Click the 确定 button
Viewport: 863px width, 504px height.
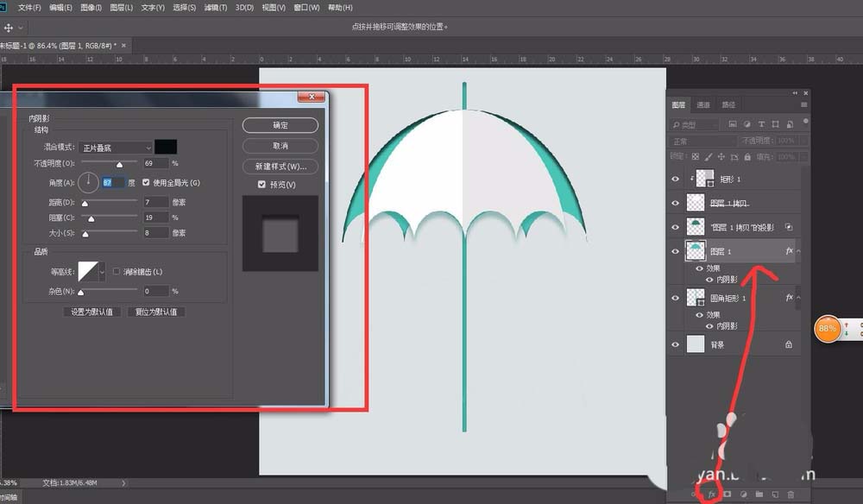280,125
